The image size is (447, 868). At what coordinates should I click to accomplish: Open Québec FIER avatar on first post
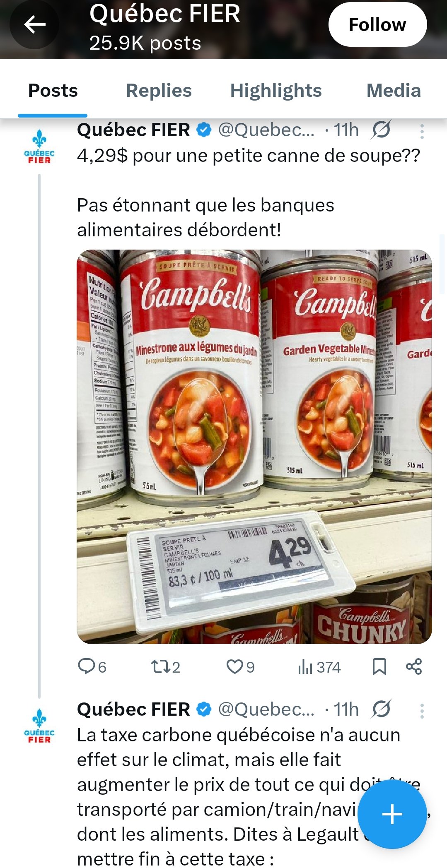(39, 147)
